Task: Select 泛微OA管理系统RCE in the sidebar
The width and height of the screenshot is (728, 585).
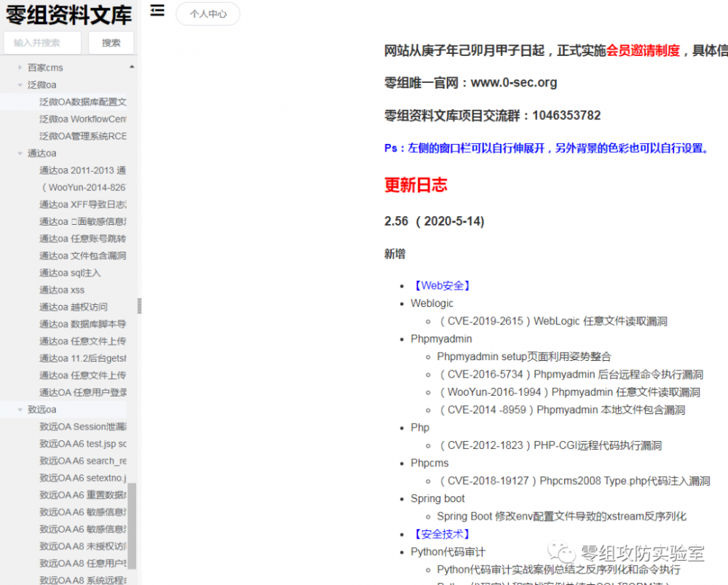Action: click(x=82, y=136)
